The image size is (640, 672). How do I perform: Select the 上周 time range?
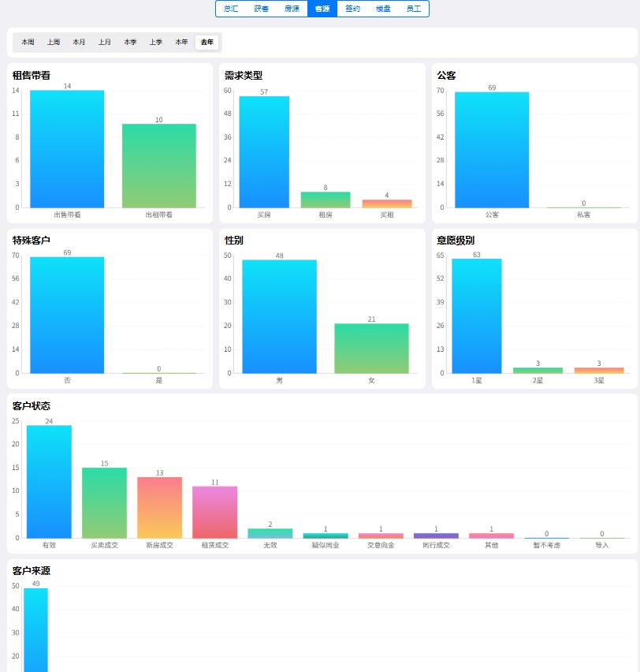(x=54, y=42)
